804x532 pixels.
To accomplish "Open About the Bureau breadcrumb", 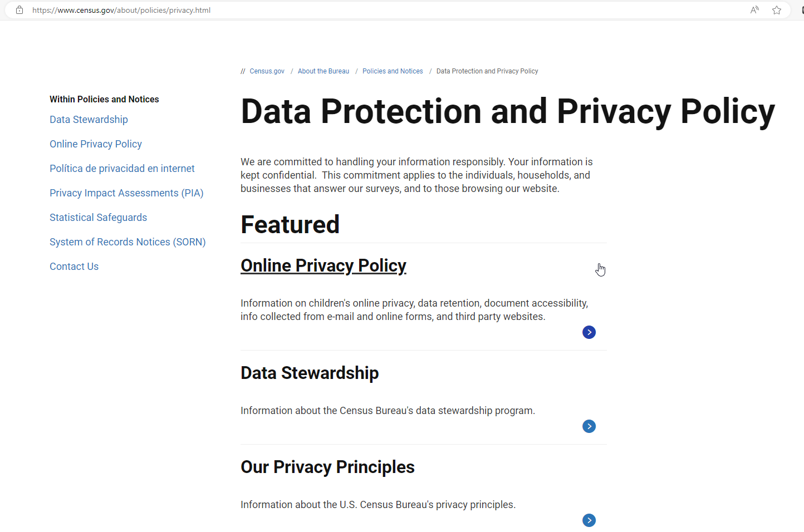I will (x=323, y=71).
